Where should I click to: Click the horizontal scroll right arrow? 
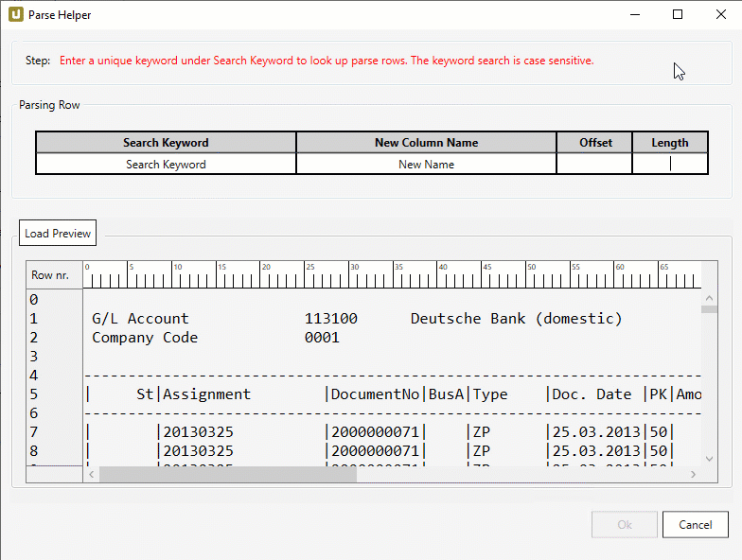(693, 475)
